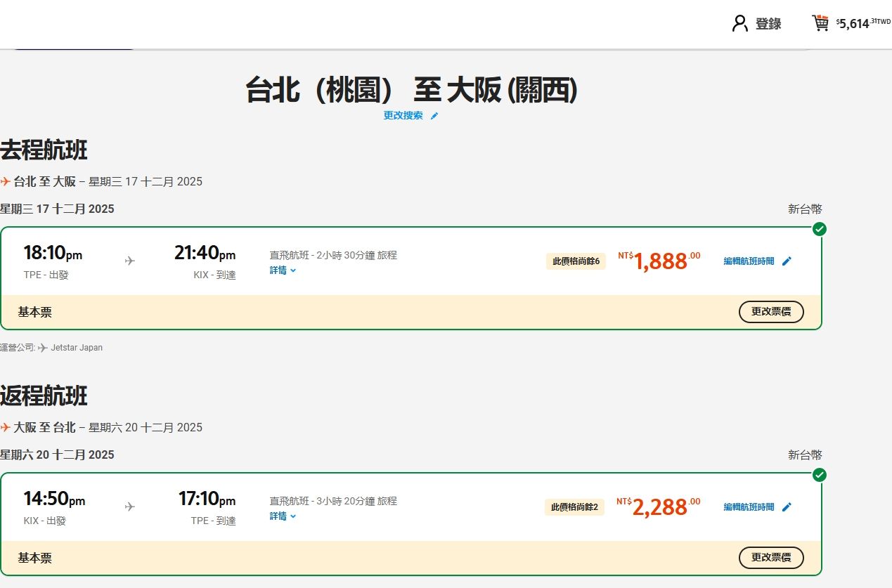Click the outbound flight arrow plane icon
The width and height of the screenshot is (892, 588).
[x=129, y=261]
